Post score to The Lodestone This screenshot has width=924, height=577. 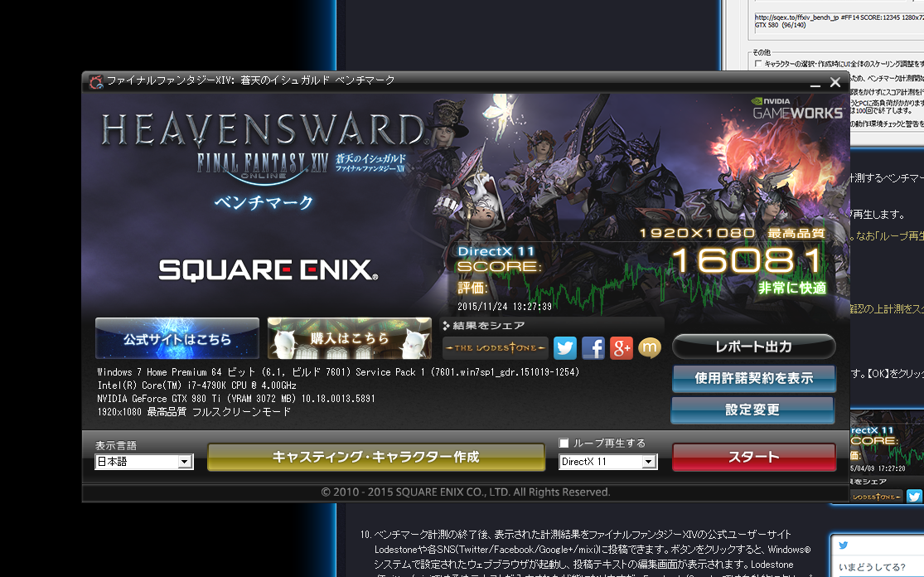tap(495, 347)
